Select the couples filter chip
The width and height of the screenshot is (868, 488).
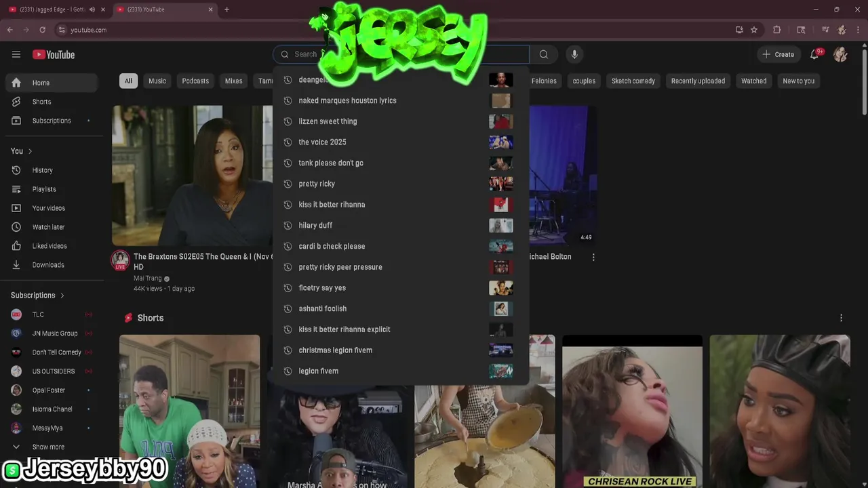584,81
